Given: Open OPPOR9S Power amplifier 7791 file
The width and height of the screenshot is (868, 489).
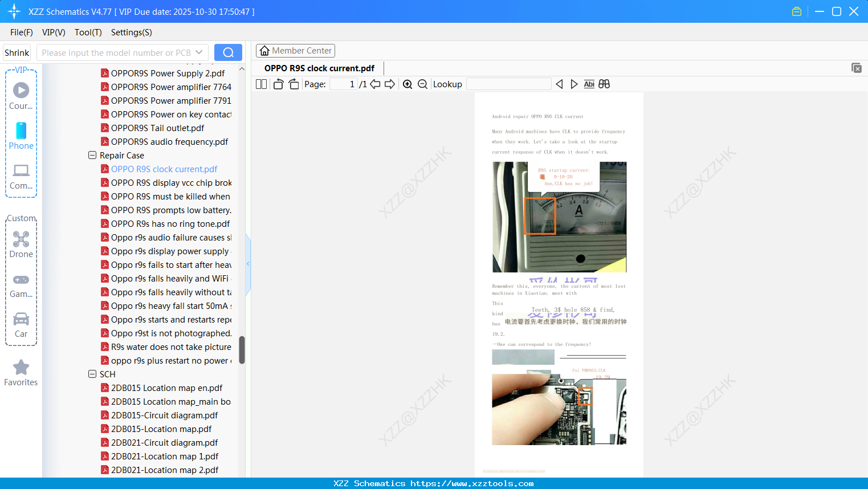Looking at the screenshot, I should [x=171, y=101].
